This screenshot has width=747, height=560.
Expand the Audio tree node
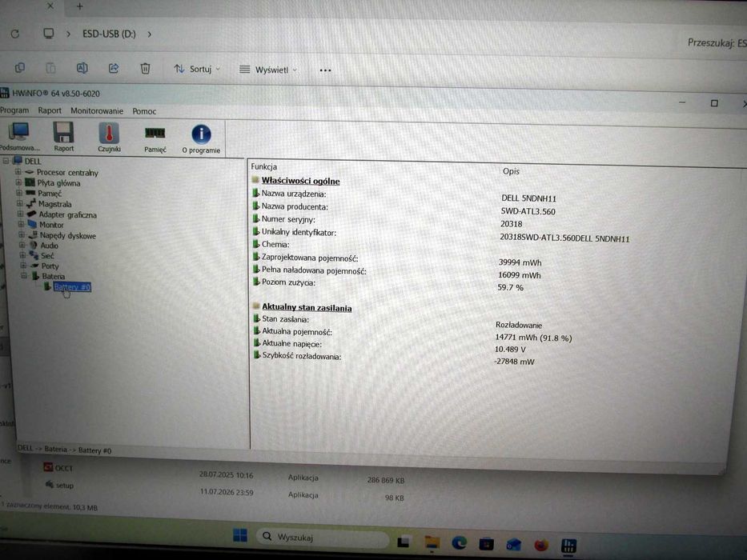22,246
